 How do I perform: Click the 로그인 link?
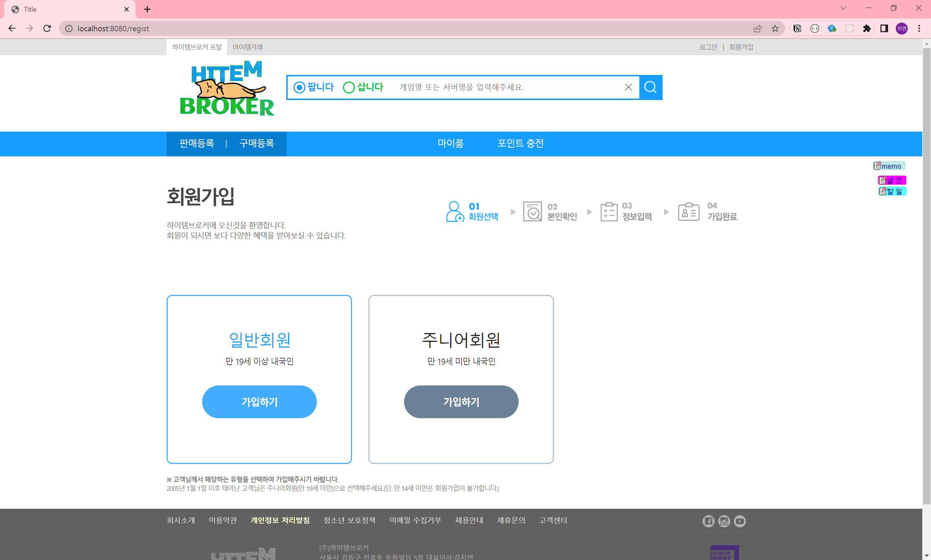[x=708, y=47]
